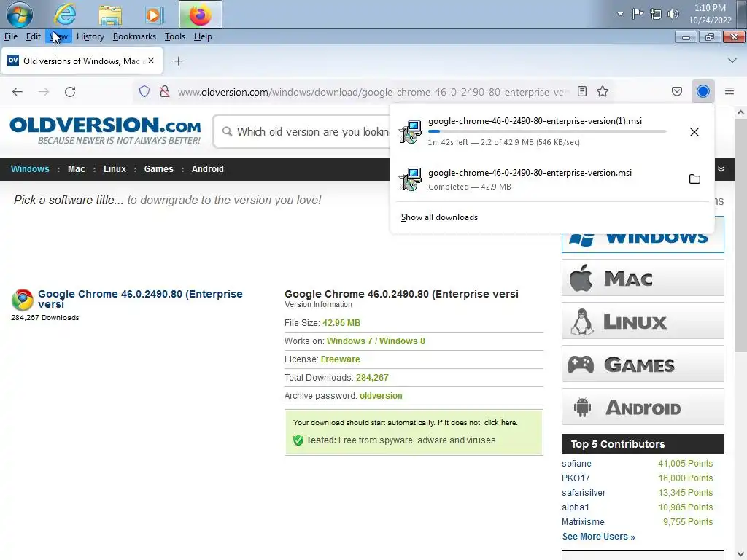Expand the navigation bar double chevron
Viewport: 747px width, 560px height.
721,169
